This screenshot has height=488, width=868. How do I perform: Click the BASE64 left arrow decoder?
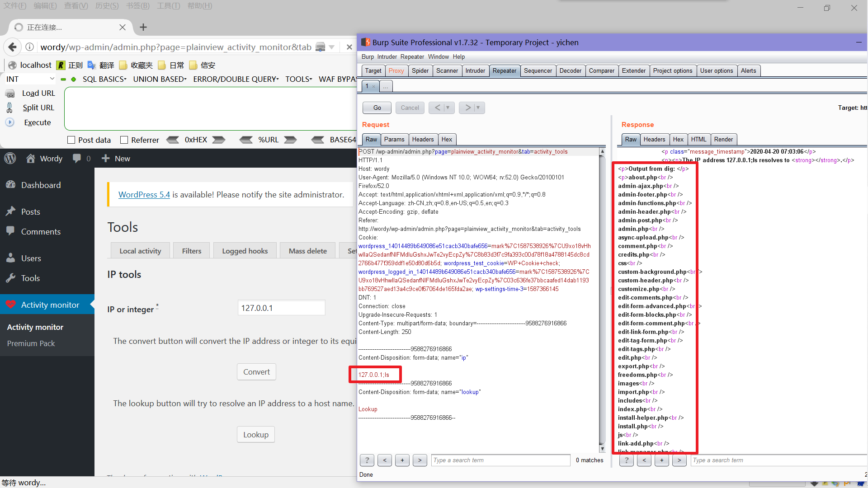tap(318, 140)
